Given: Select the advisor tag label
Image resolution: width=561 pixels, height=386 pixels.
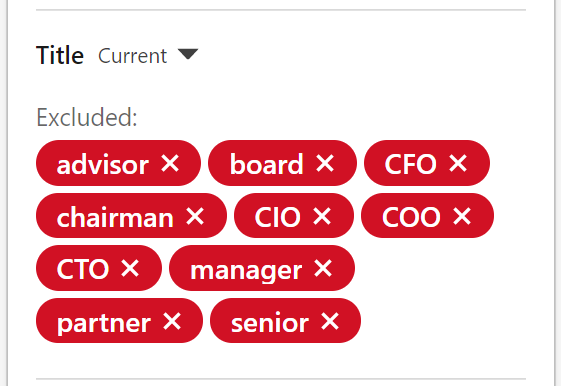Looking at the screenshot, I should click(103, 165).
